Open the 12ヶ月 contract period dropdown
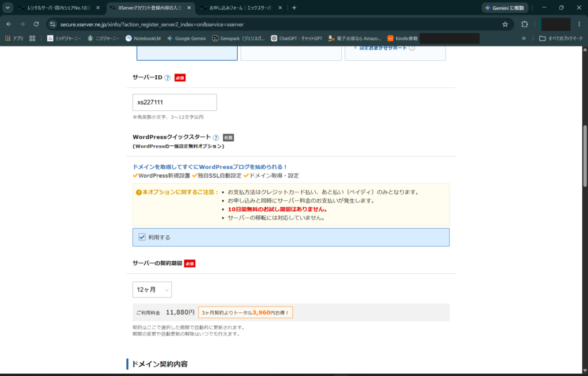 [x=152, y=290]
